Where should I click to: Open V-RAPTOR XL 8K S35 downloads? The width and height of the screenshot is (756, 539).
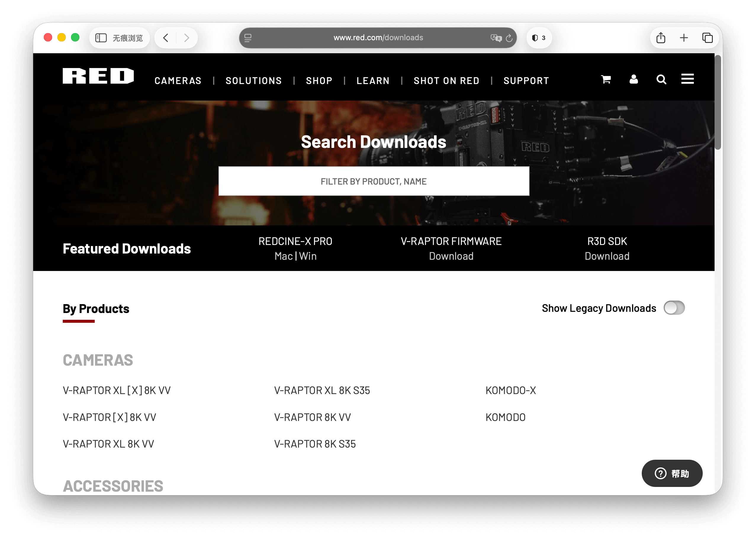[x=322, y=390]
